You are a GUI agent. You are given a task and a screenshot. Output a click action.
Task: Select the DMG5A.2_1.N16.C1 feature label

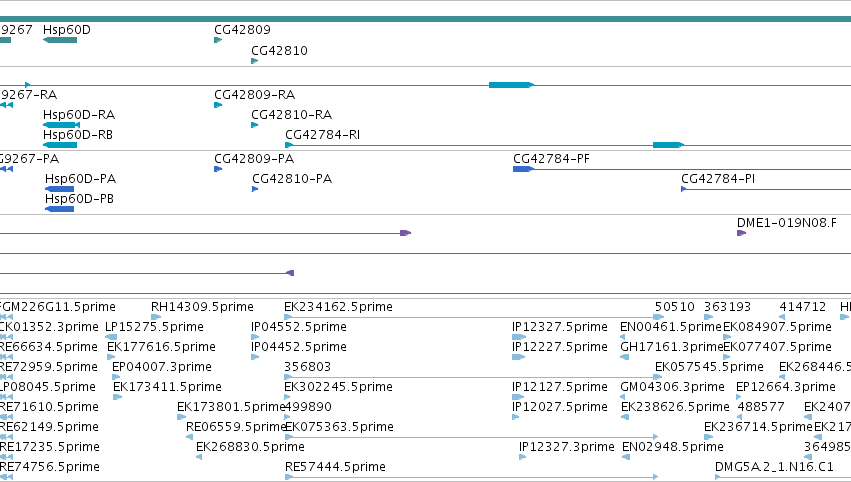[774, 466]
